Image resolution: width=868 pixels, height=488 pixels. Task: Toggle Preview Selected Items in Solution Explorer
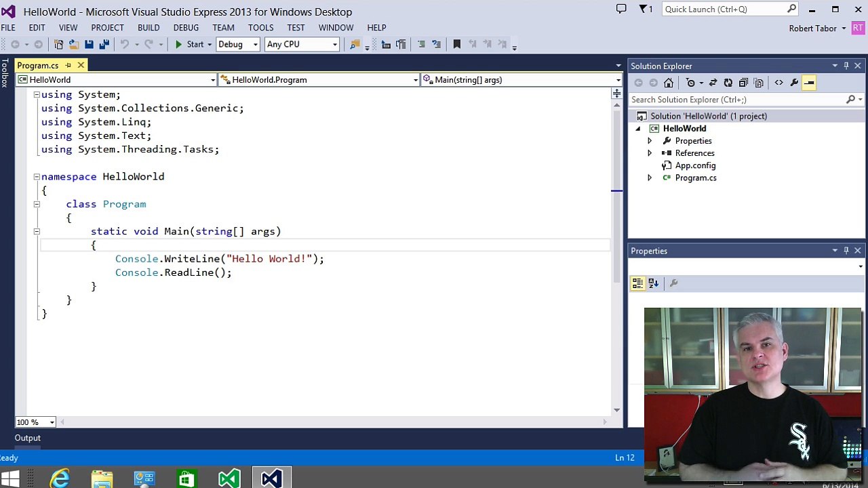pyautogui.click(x=809, y=83)
